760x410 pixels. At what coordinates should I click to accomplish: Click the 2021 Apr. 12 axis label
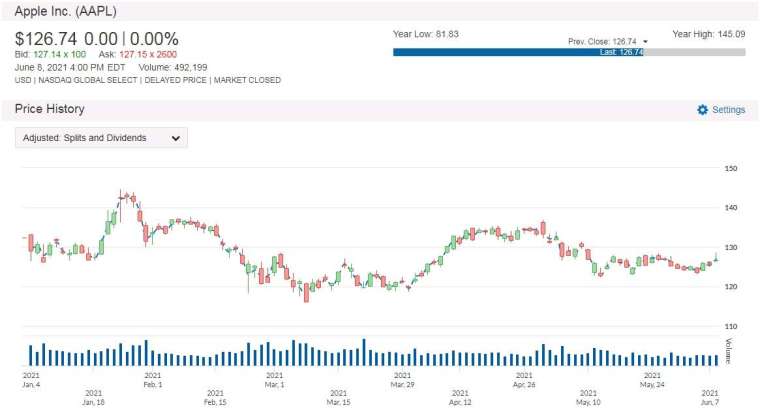click(460, 397)
